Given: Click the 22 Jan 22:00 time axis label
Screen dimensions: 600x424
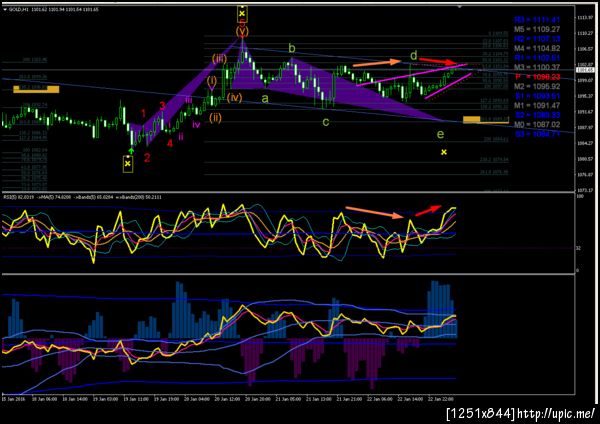Looking at the screenshot, I should pos(441,399).
